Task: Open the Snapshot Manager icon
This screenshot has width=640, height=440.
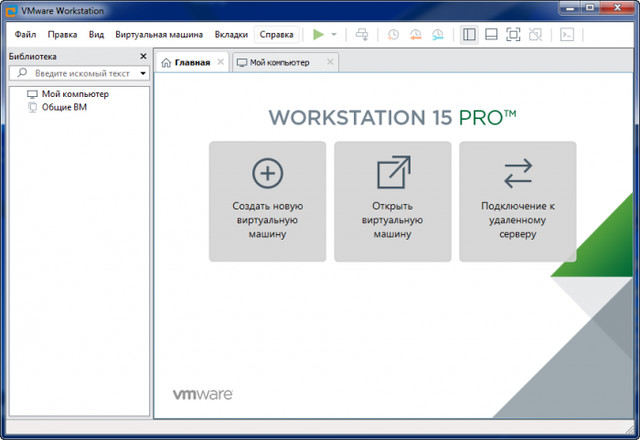Action: pyautogui.click(x=438, y=34)
